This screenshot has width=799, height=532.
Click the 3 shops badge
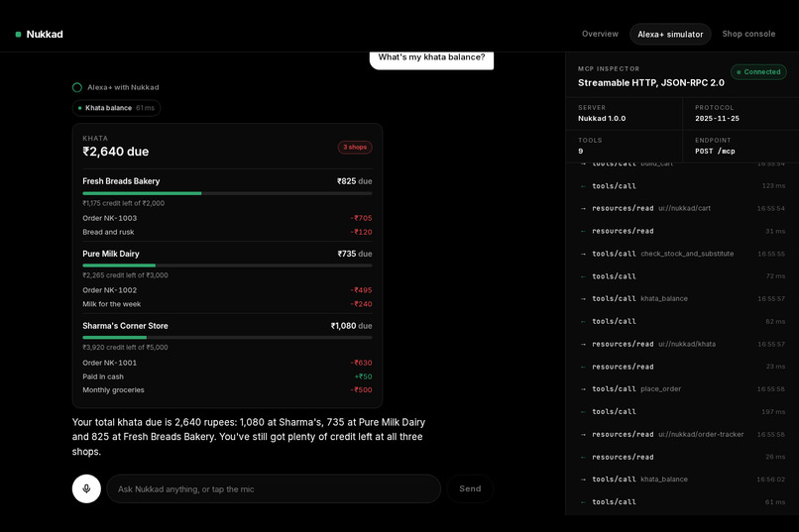pyautogui.click(x=355, y=148)
